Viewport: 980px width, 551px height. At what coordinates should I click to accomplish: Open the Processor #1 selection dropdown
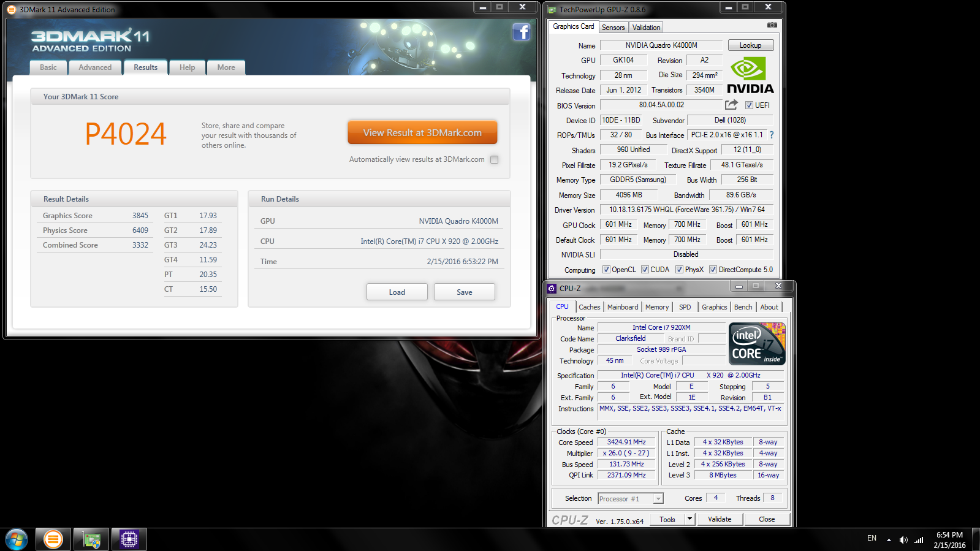click(631, 499)
